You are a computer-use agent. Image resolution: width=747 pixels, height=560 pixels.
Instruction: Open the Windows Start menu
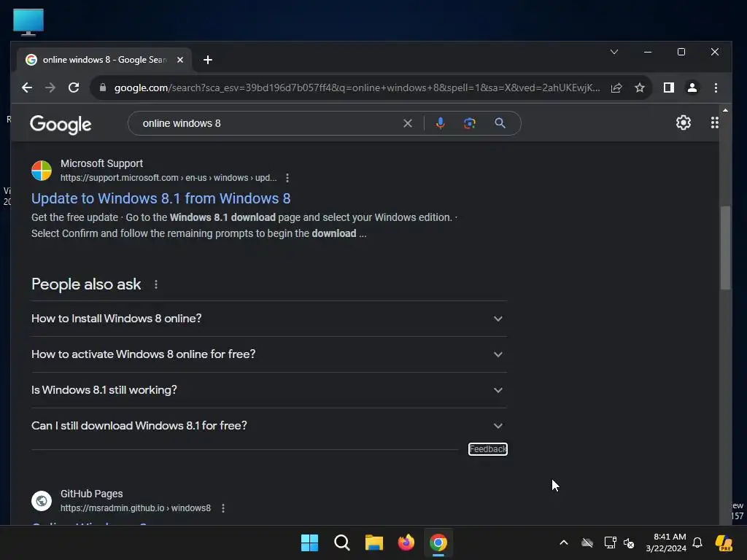click(309, 542)
